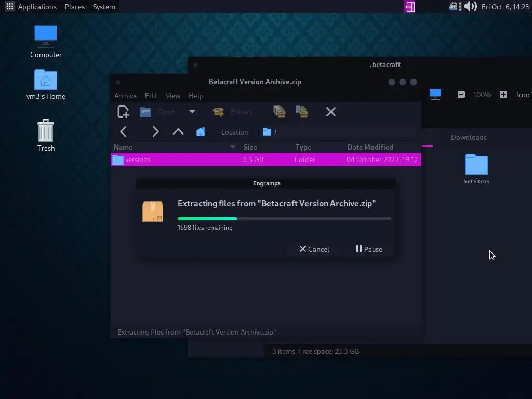Open the Trash desktop icon
This screenshot has height=399, width=532.
[x=46, y=136]
